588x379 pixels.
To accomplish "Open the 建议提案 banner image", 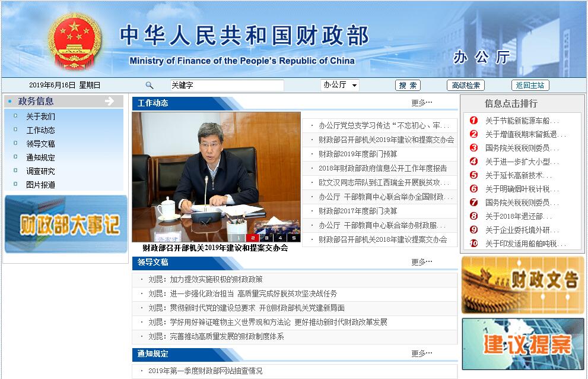I will tap(523, 345).
